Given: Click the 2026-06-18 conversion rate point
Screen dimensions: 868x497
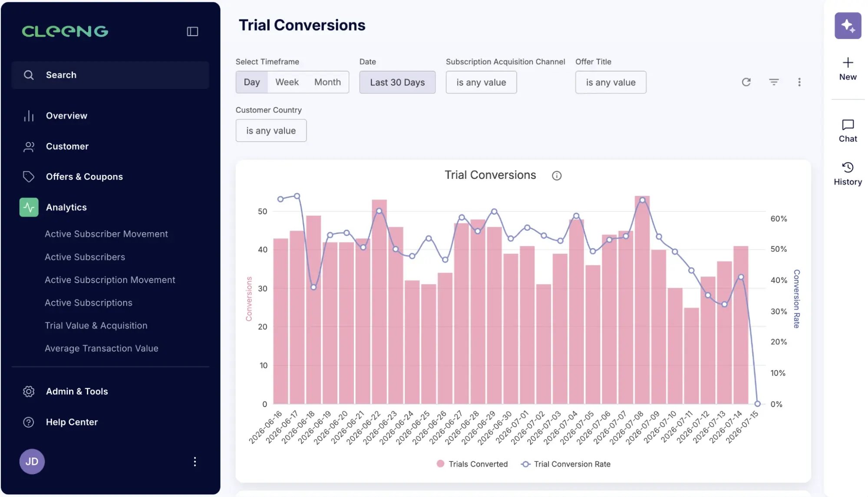Looking at the screenshot, I should tap(314, 287).
